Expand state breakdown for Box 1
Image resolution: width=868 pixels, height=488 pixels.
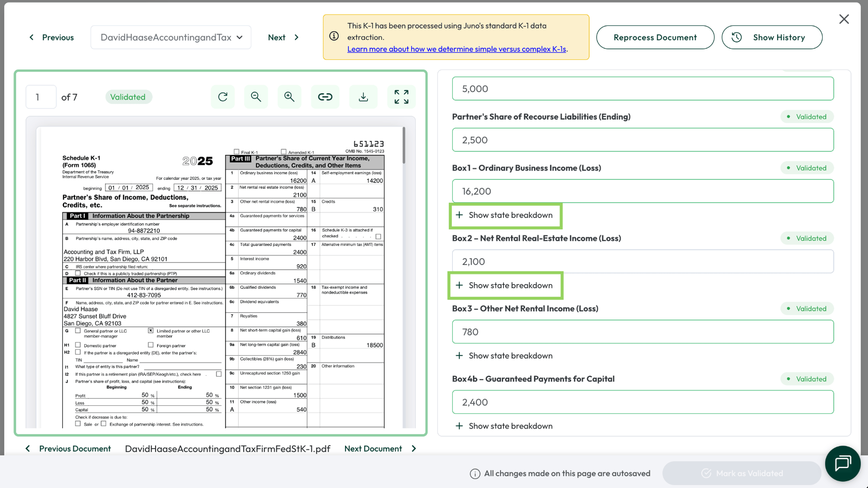[x=504, y=215]
